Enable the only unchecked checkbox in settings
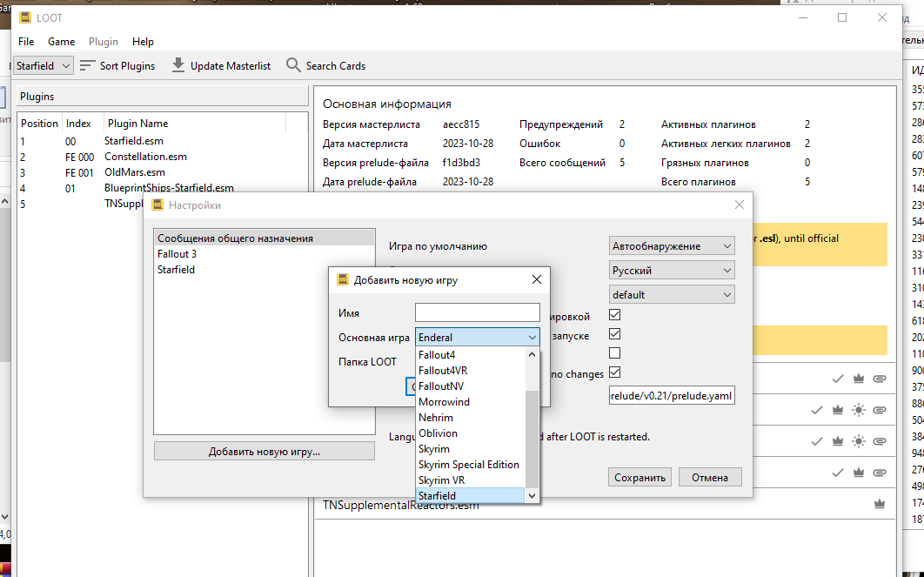The width and height of the screenshot is (924, 577). click(615, 353)
